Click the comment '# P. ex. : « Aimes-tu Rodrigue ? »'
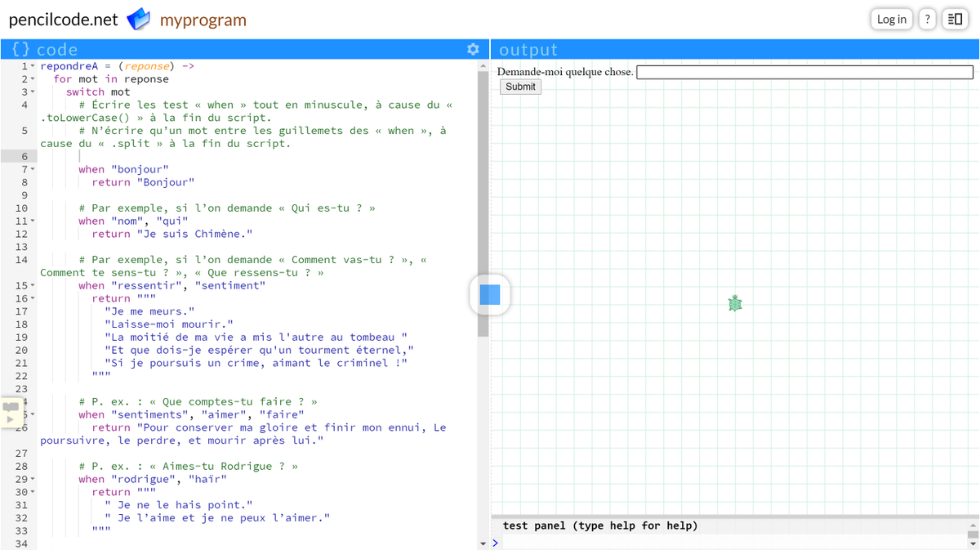This screenshot has width=980, height=550. click(x=188, y=467)
